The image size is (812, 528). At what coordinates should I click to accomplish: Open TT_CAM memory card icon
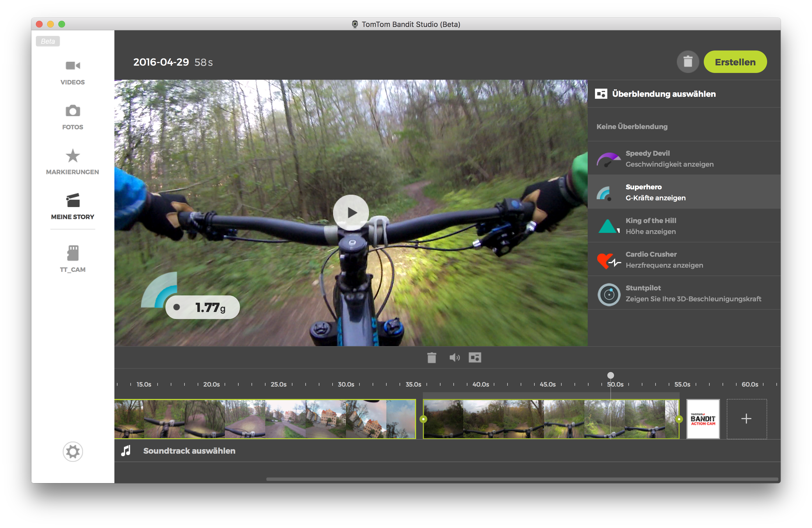point(73,253)
